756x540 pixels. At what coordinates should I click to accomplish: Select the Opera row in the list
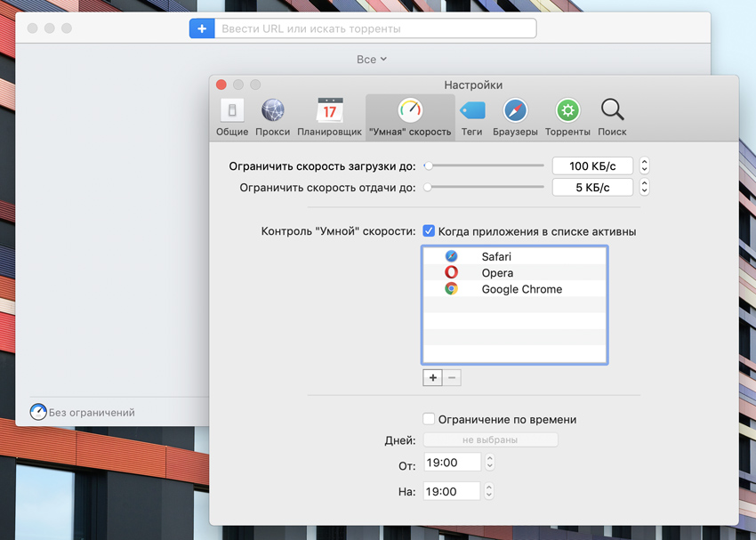click(514, 272)
